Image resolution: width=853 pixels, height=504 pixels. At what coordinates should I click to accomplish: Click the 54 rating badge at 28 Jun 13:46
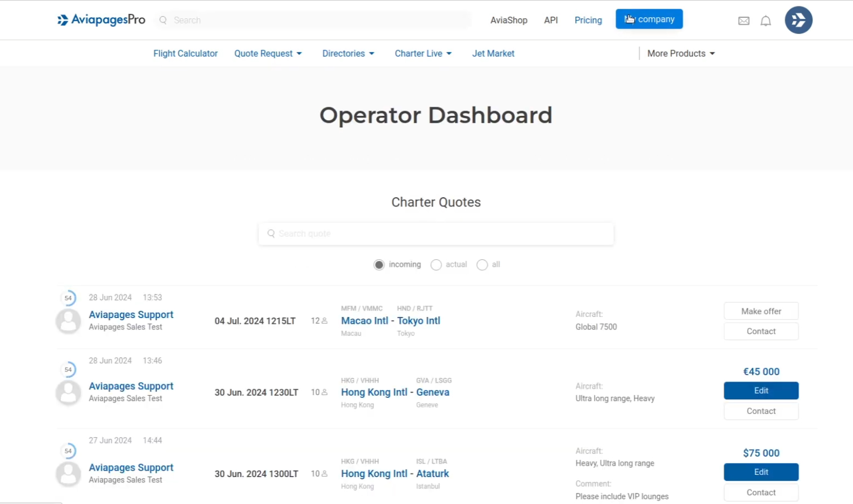point(68,369)
